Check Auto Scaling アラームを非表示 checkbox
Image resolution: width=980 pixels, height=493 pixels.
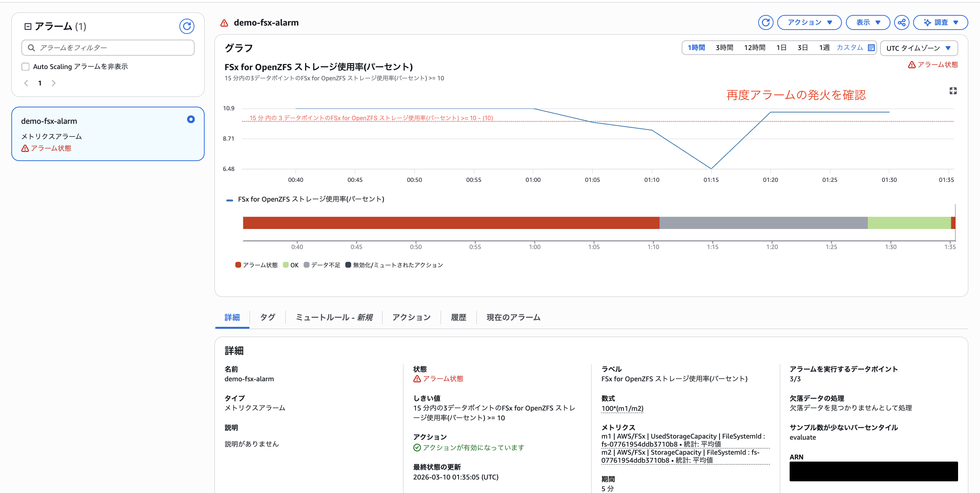[x=26, y=66]
